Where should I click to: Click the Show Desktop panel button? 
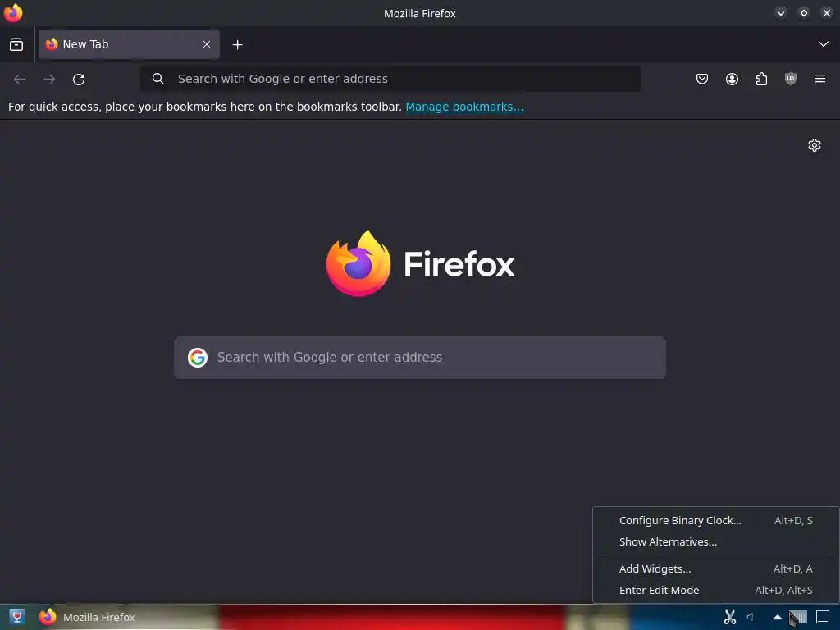pyautogui.click(x=823, y=617)
